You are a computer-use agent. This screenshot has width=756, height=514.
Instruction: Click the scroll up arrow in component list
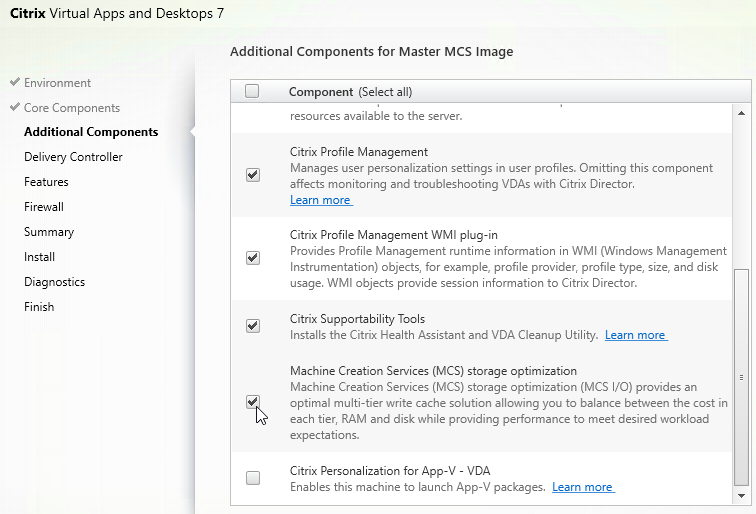click(x=741, y=113)
